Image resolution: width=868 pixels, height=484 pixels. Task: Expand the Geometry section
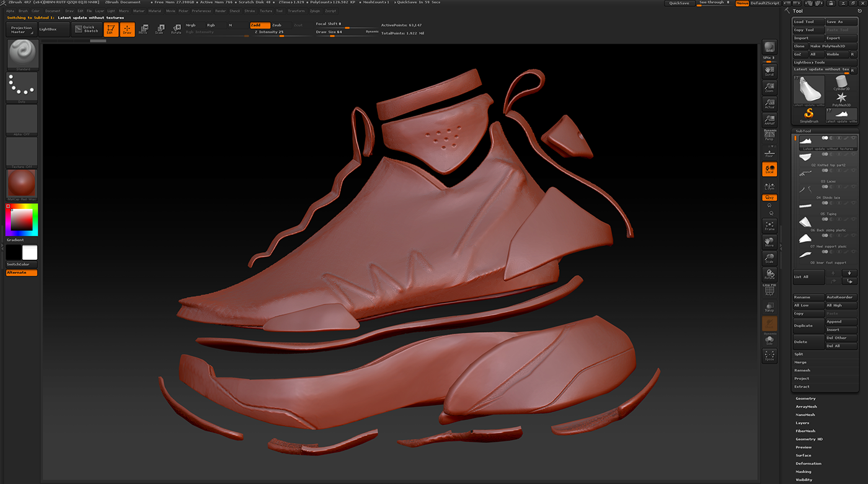805,398
